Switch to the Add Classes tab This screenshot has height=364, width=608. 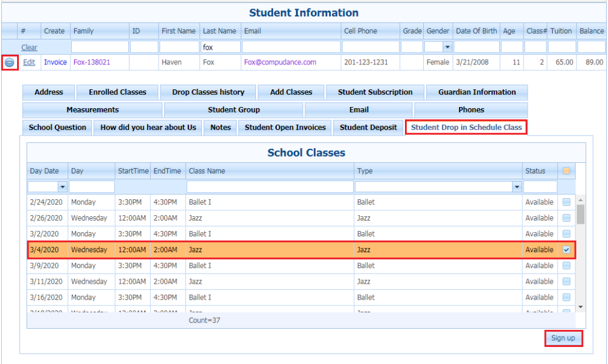pos(291,92)
